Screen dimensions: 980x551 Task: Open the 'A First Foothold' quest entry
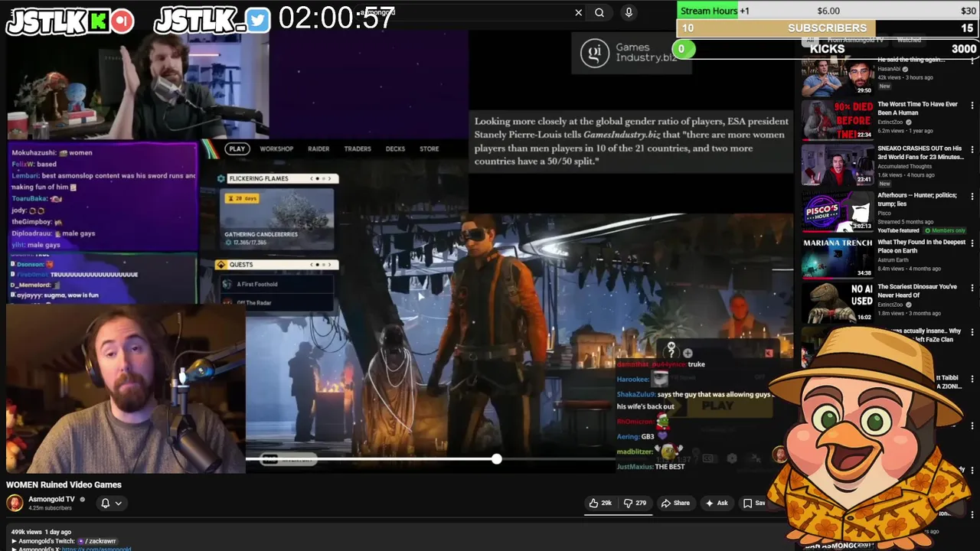tap(276, 284)
